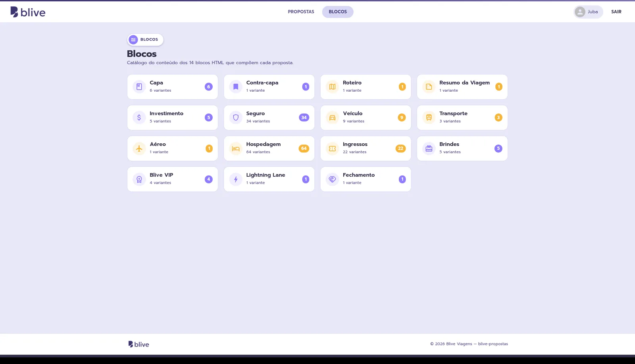This screenshot has height=364, width=635.
Task: Open the Capa block title
Action: tap(156, 83)
